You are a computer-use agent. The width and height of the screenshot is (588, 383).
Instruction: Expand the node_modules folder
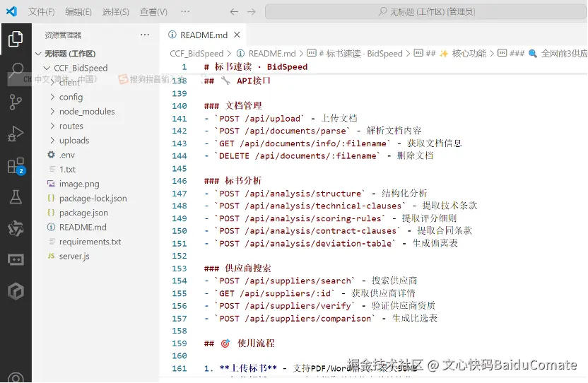tap(52, 112)
